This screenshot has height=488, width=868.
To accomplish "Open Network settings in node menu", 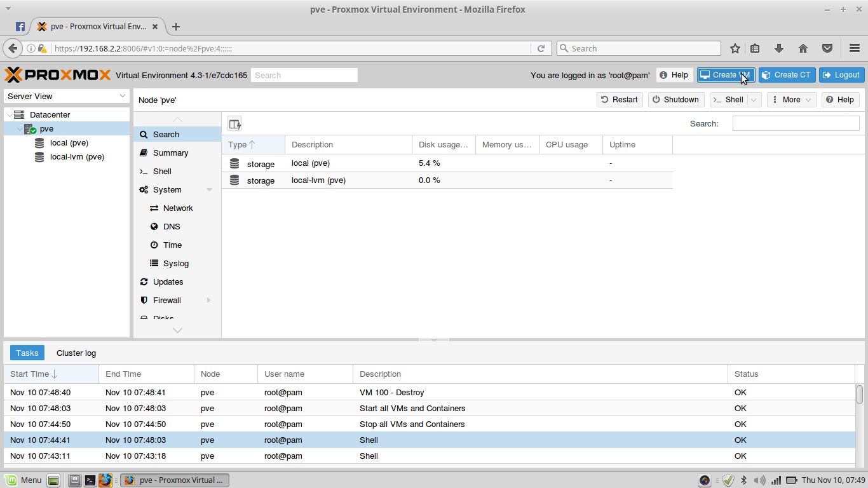I will coord(177,208).
